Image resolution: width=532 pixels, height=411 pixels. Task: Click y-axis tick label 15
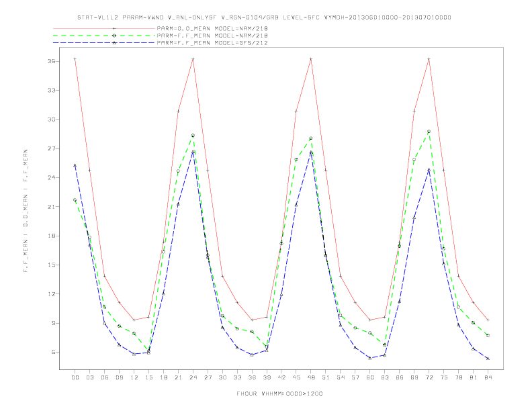pos(52,265)
